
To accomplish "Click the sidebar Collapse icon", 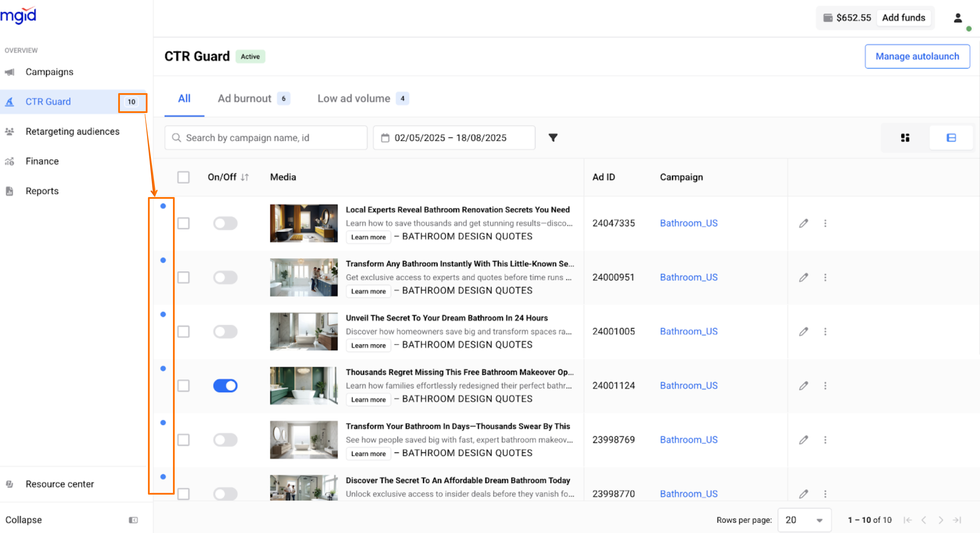I will tap(133, 520).
